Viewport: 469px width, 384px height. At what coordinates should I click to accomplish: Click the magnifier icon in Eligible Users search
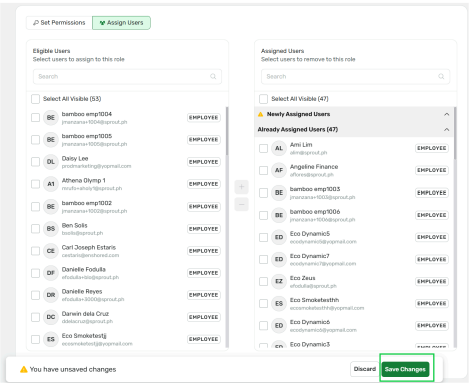click(213, 77)
